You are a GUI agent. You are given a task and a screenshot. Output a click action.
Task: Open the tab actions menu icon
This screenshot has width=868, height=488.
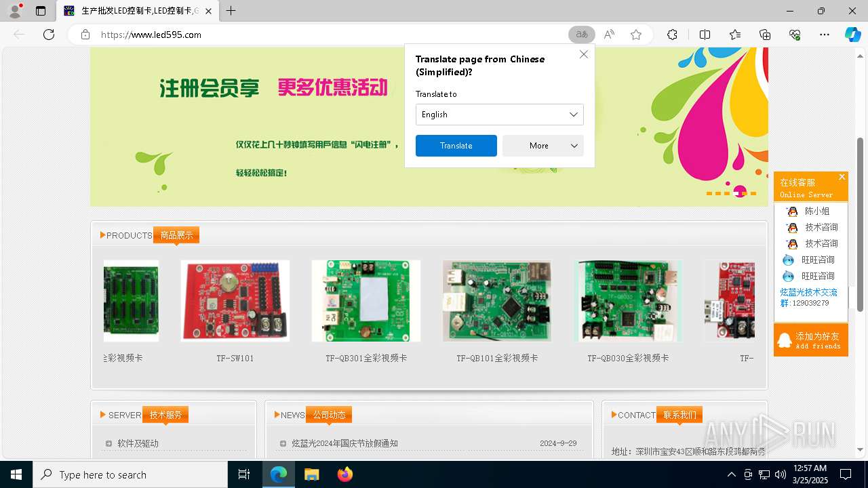click(x=41, y=11)
